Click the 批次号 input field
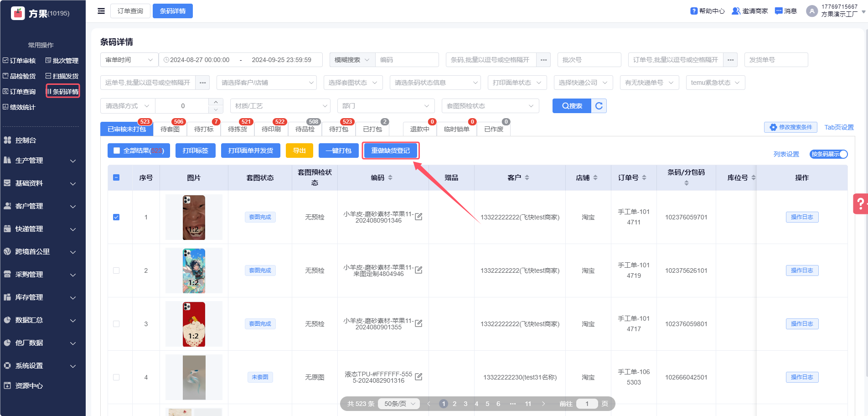The height and width of the screenshot is (416, 868). tap(589, 60)
